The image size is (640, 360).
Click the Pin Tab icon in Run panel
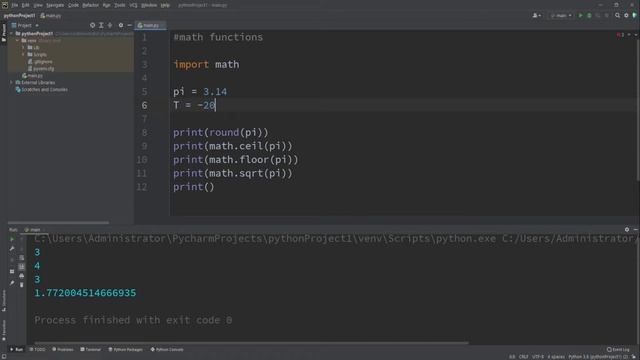point(12,282)
